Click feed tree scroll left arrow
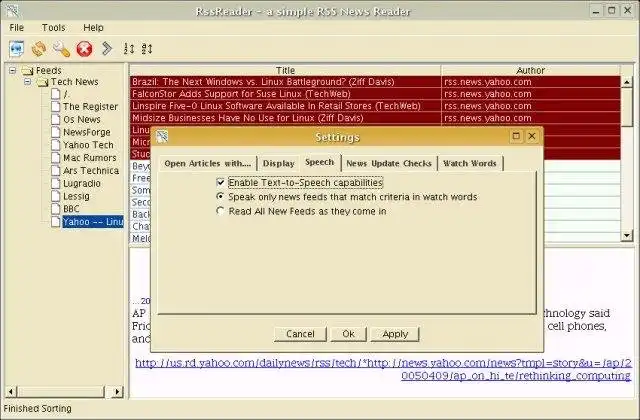The height and width of the screenshot is (420, 640). 11,392
